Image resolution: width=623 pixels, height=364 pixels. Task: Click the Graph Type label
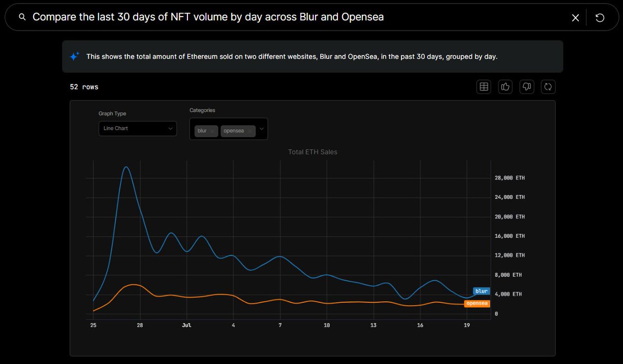pyautogui.click(x=112, y=114)
